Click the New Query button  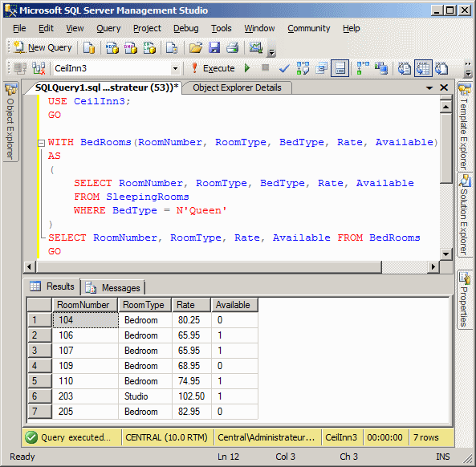coord(43,47)
